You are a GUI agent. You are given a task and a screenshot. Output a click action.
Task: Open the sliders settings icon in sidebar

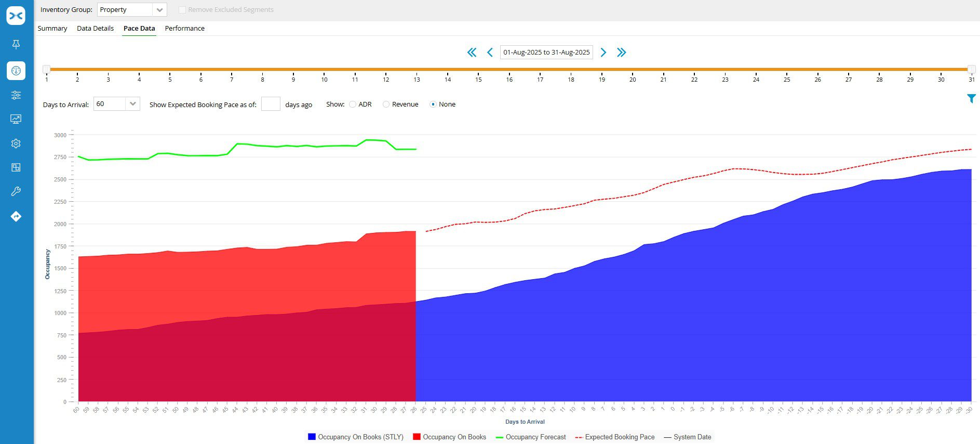pyautogui.click(x=16, y=95)
